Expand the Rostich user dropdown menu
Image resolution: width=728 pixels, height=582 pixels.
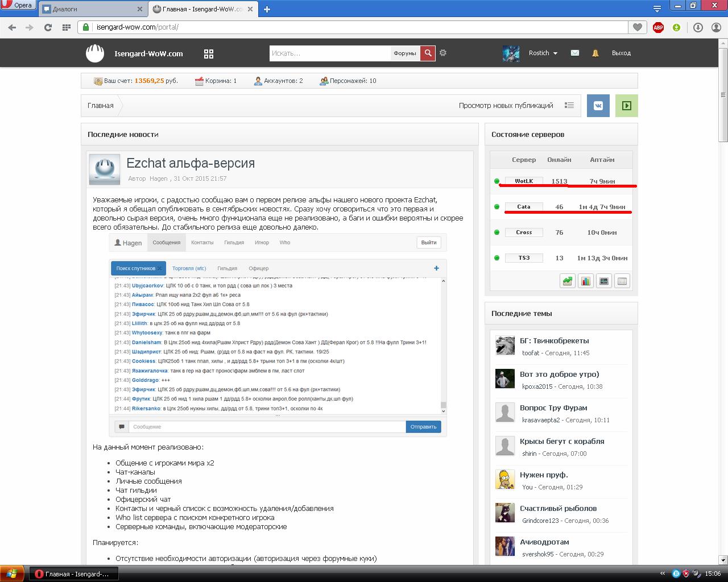[543, 53]
